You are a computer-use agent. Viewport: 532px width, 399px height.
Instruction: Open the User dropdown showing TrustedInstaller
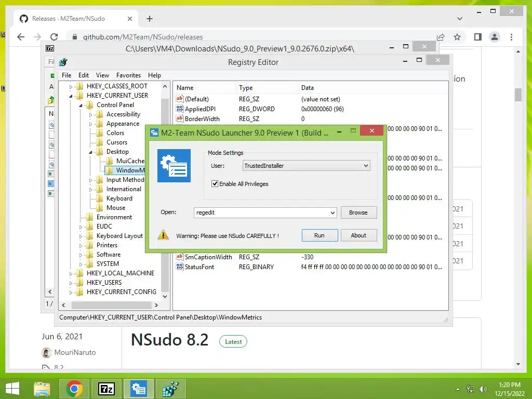point(306,166)
